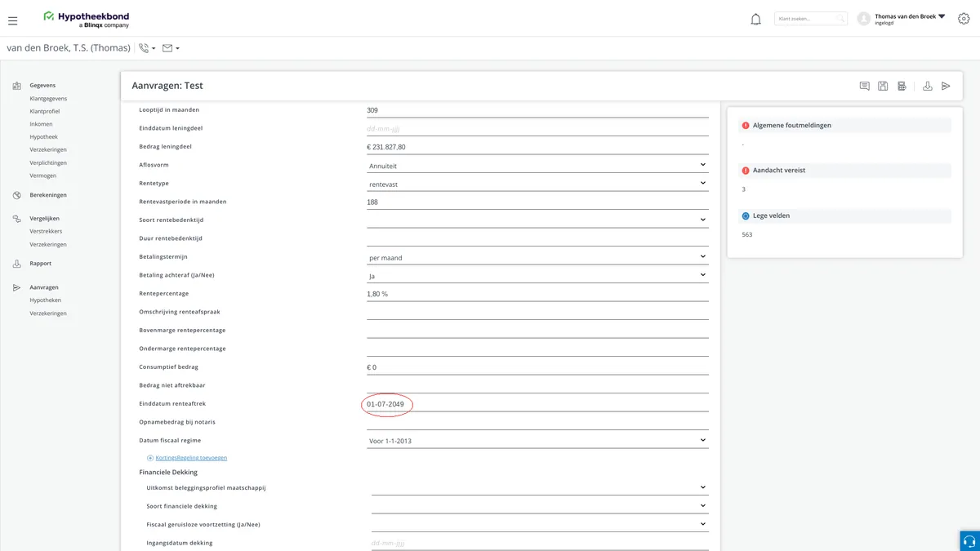
Task: Click the Bedrag leningdeel field
Action: [538, 147]
